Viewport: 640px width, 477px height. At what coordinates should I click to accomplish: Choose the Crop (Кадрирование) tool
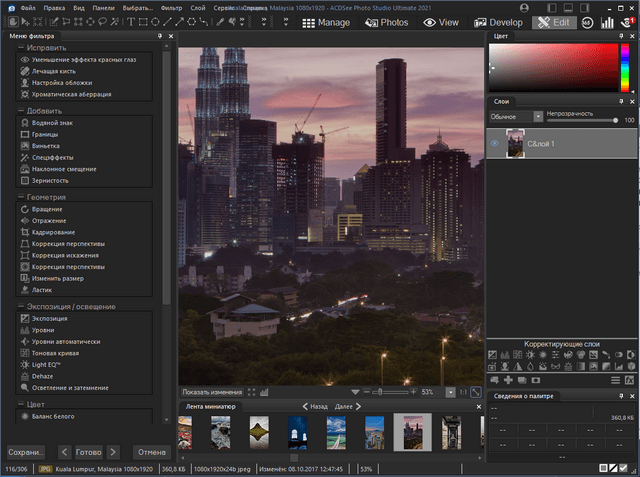coord(54,232)
